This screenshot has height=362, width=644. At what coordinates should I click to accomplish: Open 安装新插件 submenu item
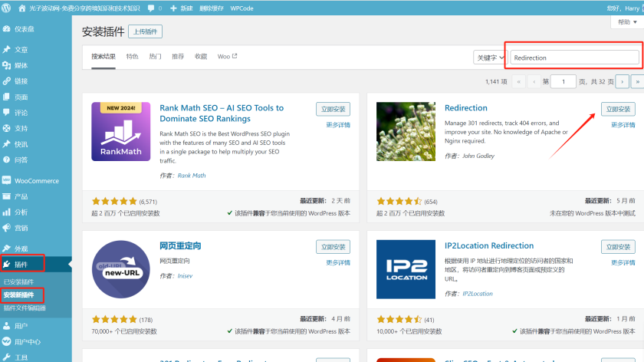tap(19, 295)
